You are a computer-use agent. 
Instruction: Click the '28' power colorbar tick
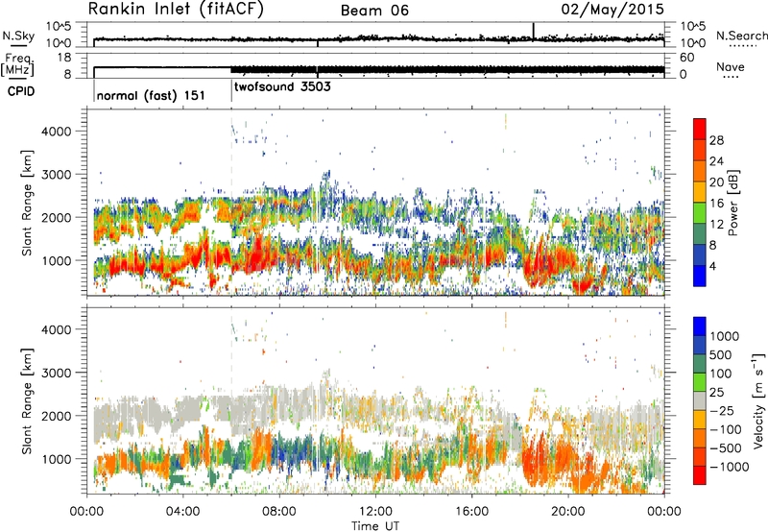[x=716, y=140]
